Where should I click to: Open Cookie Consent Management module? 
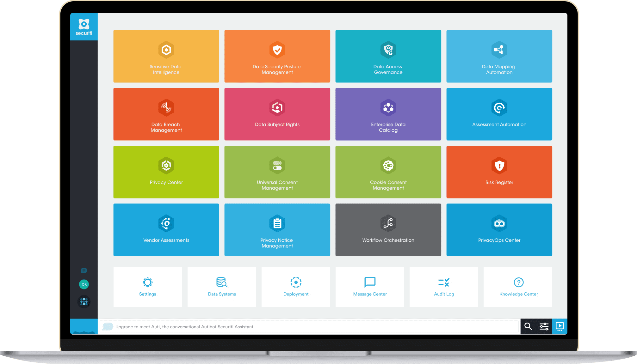tap(387, 175)
